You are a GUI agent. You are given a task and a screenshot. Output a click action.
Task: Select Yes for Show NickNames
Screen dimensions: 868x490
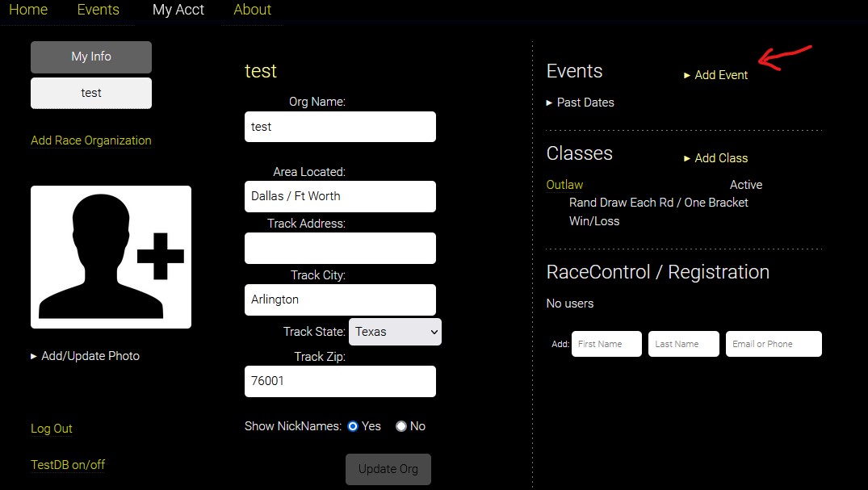[x=353, y=426]
